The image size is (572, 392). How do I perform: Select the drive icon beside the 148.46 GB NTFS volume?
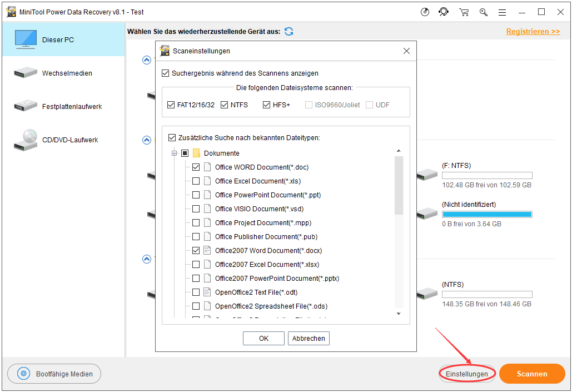[x=427, y=293]
